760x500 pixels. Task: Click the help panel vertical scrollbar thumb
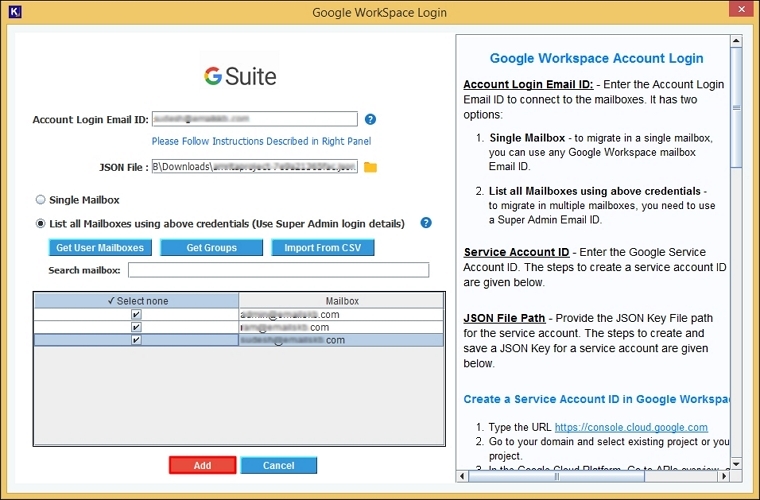tap(736, 108)
